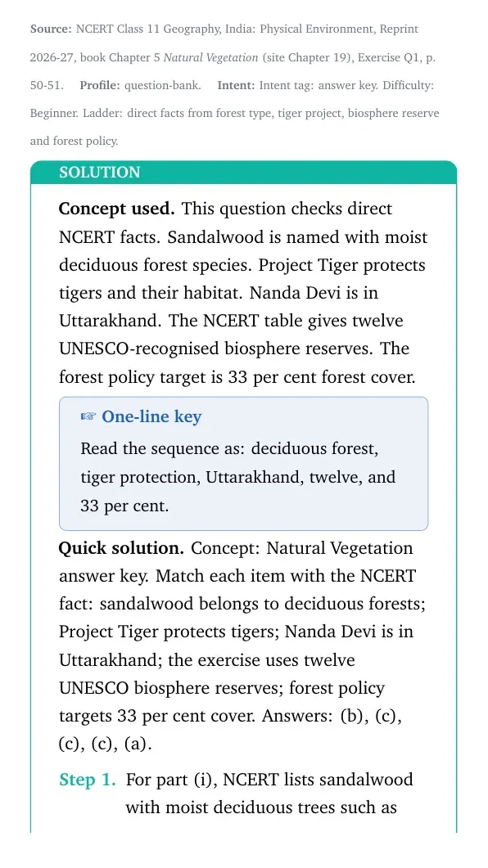This screenshot has width=488, height=868.
Task: Click the bold Profile label
Action: [x=100, y=85]
